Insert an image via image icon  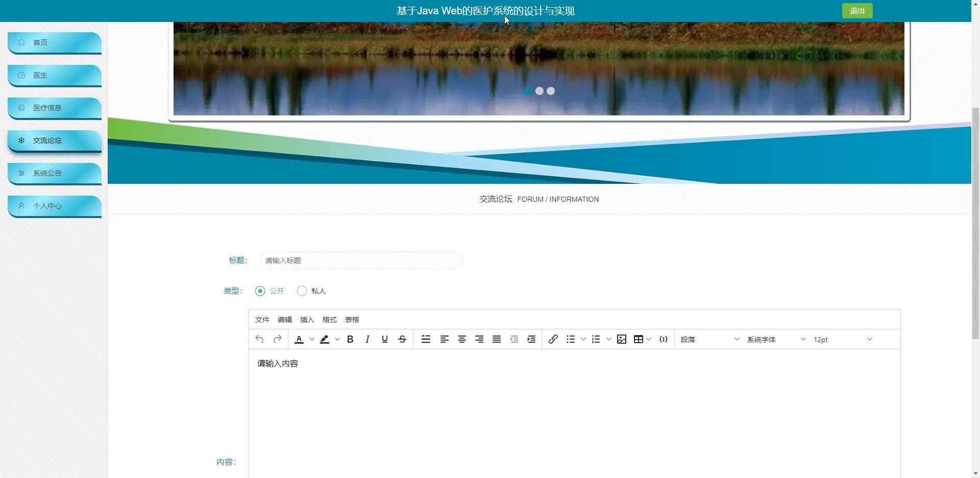[x=622, y=339]
